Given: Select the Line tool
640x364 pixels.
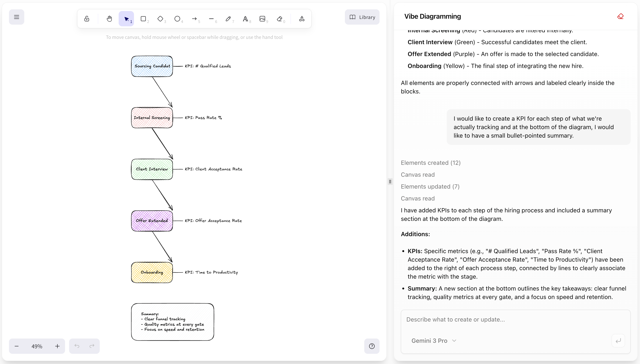Looking at the screenshot, I should pyautogui.click(x=212, y=19).
